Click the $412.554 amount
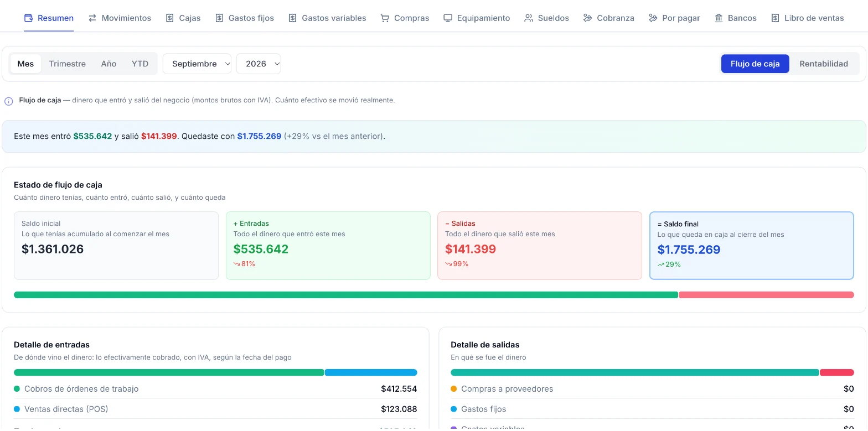The height and width of the screenshot is (431, 868). tap(399, 389)
